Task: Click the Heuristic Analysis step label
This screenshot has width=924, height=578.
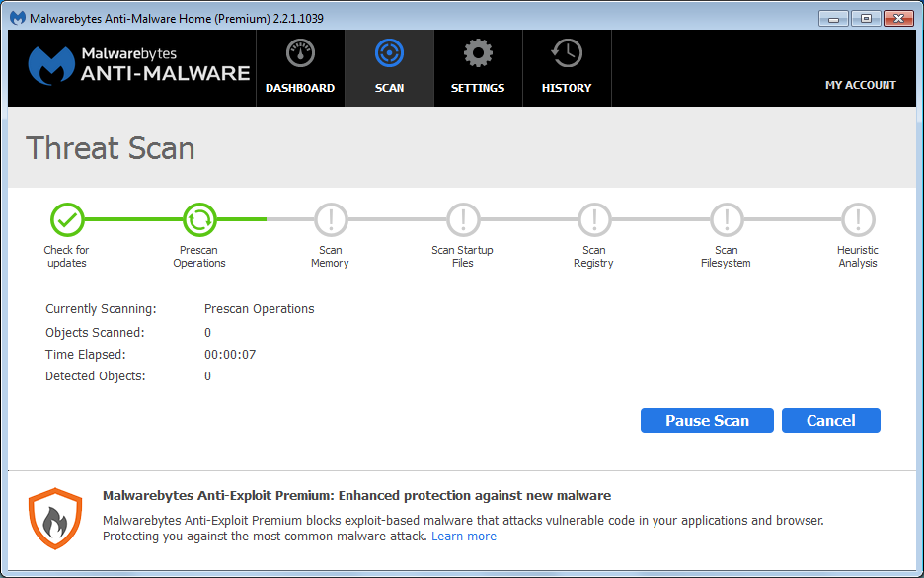Action: tap(858, 257)
